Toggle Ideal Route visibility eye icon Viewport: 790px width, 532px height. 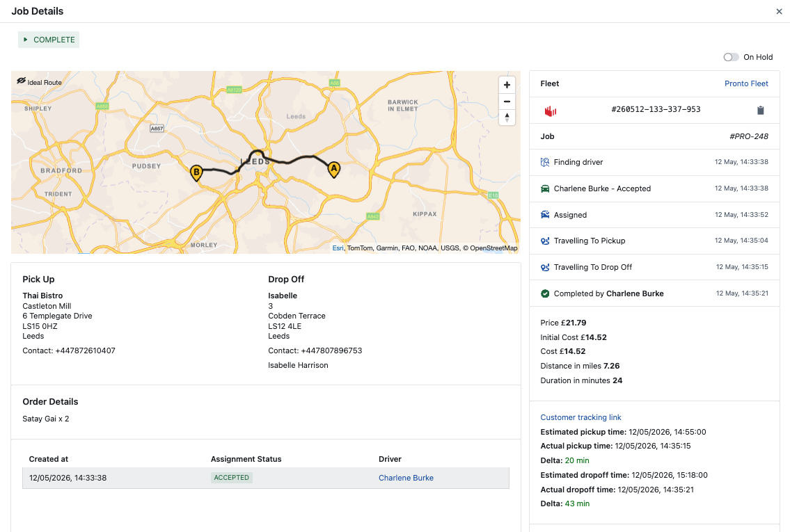[21, 81]
